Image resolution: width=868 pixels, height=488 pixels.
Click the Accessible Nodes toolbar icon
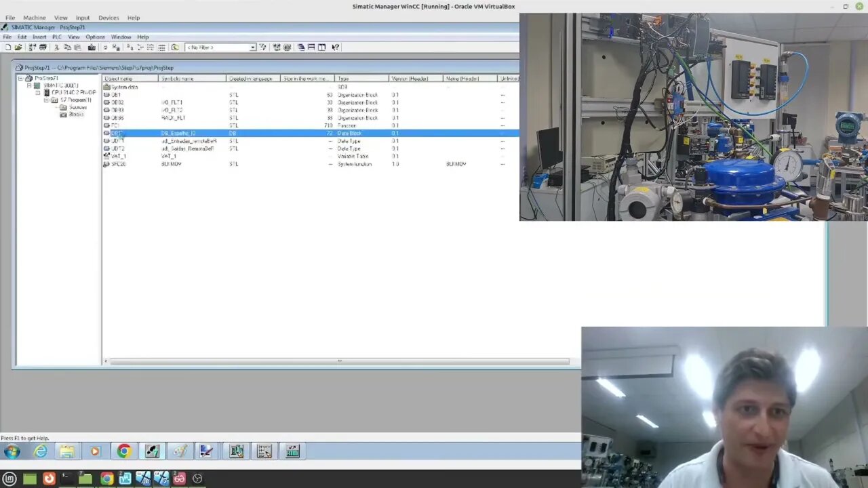(33, 47)
